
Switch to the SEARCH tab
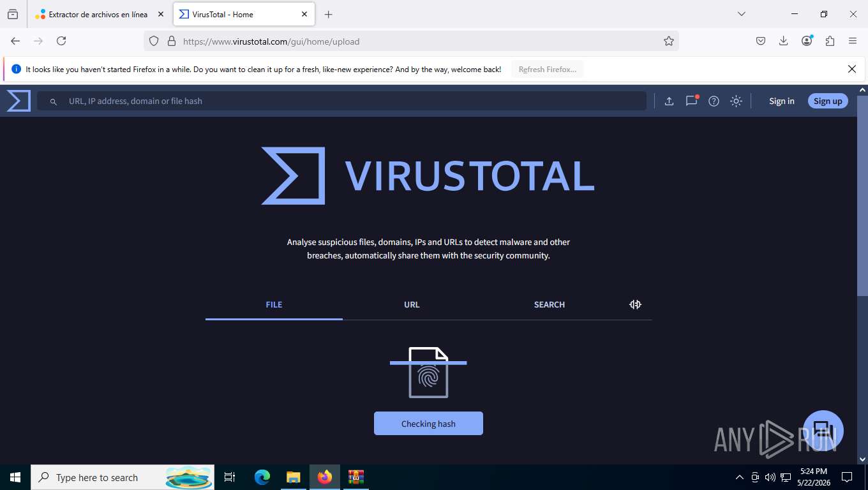(x=550, y=304)
